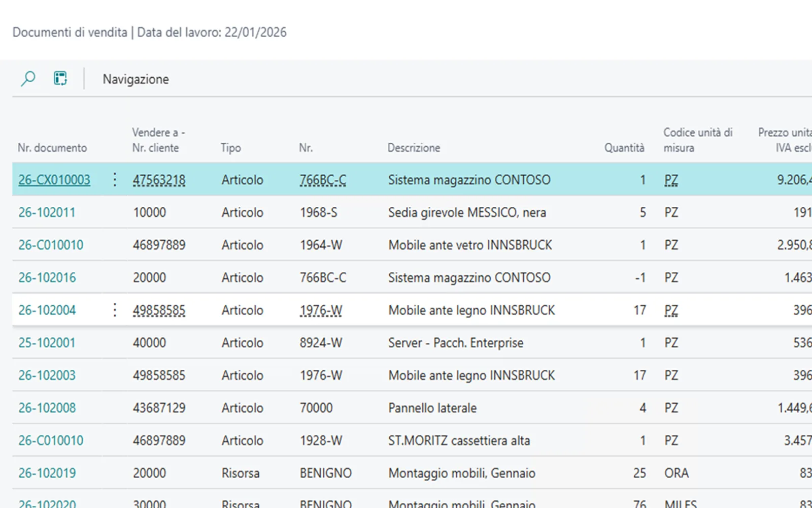Open document link 26-102011
The width and height of the screenshot is (812, 508).
point(47,212)
